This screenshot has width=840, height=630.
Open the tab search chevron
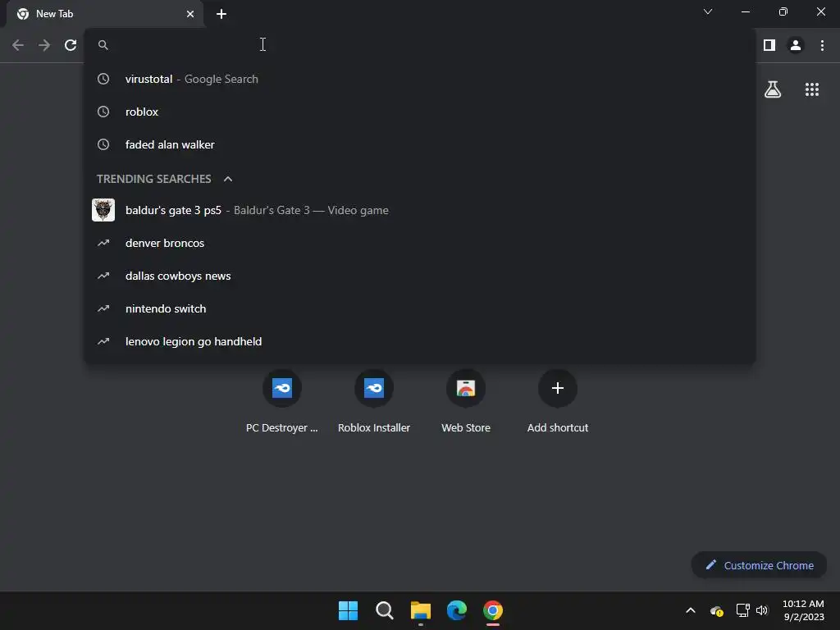[x=708, y=11]
